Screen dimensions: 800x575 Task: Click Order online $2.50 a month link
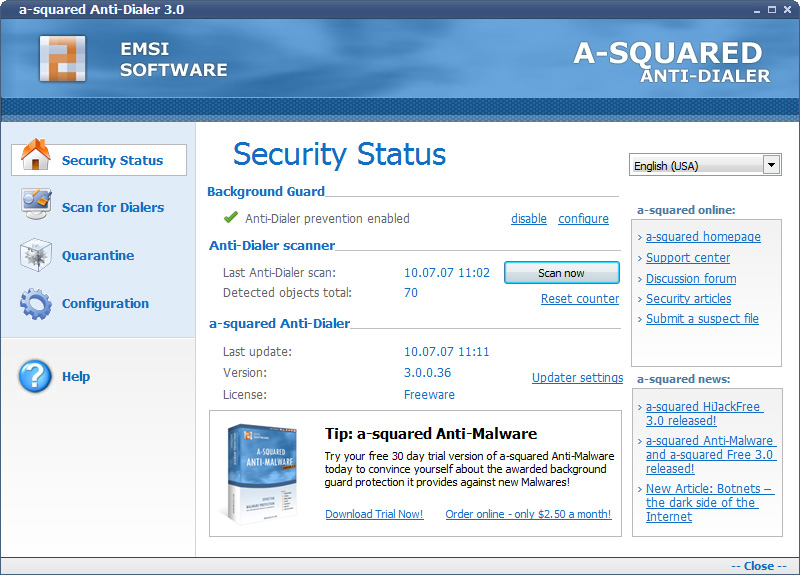[x=528, y=514]
